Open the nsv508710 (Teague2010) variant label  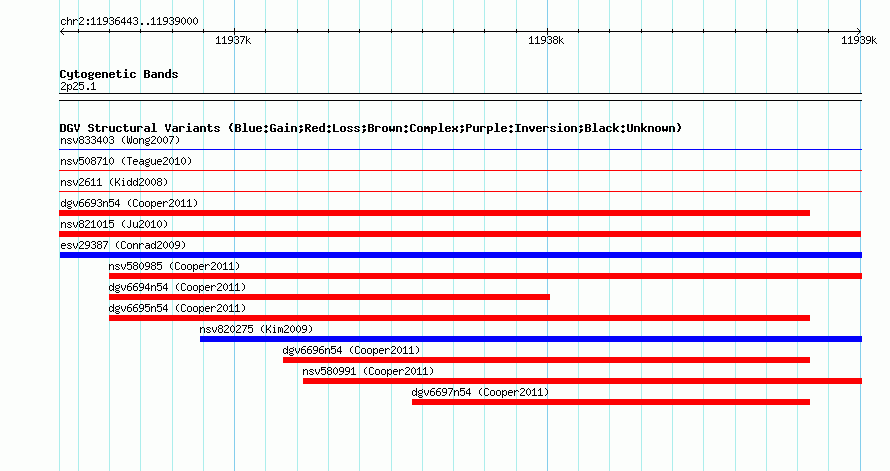click(126, 161)
